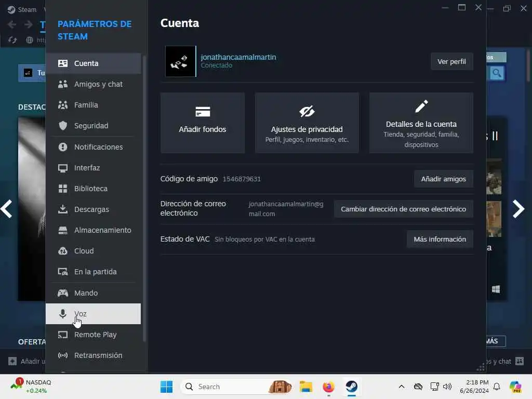Click the Notificaciones exclamation icon
532x399 pixels.
63,147
